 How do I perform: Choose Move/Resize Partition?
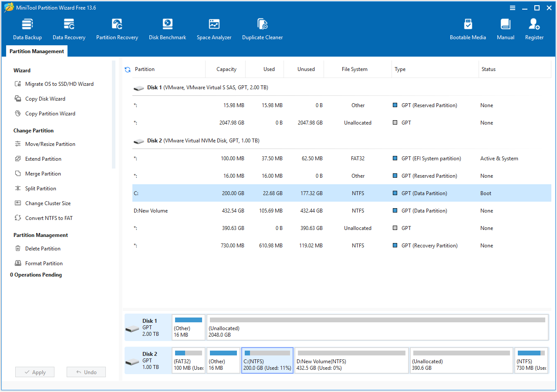coord(45,144)
